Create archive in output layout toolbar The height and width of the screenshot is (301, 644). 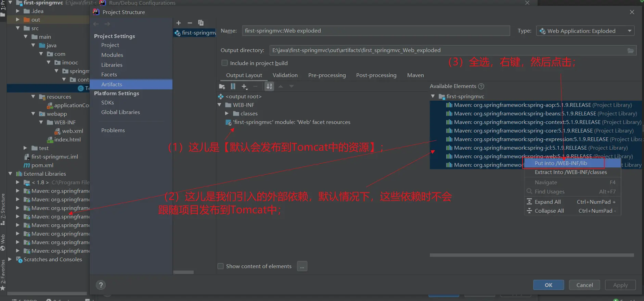click(233, 87)
